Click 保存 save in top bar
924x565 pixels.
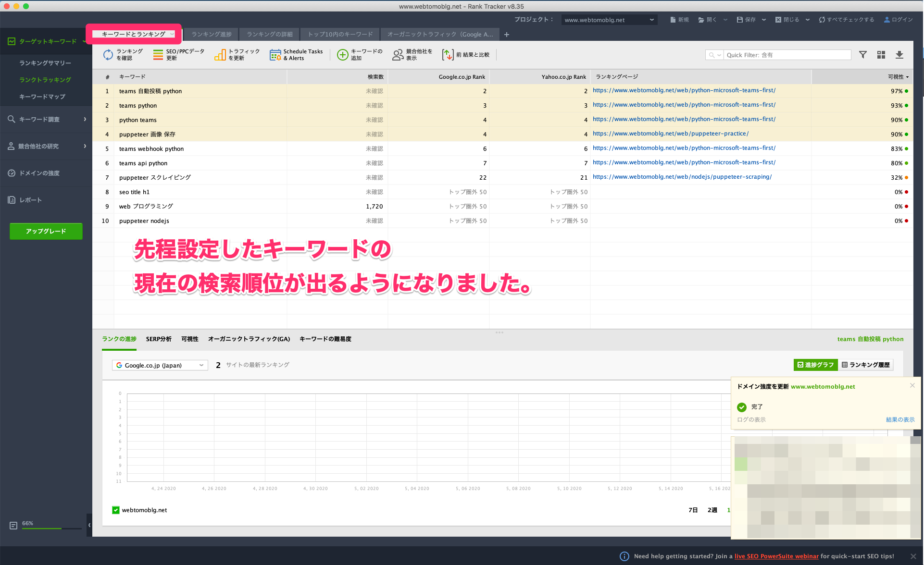746,20
